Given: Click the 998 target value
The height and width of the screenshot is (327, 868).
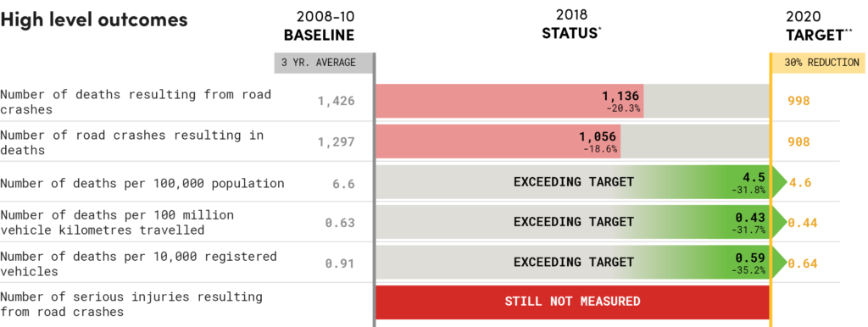Looking at the screenshot, I should (798, 101).
